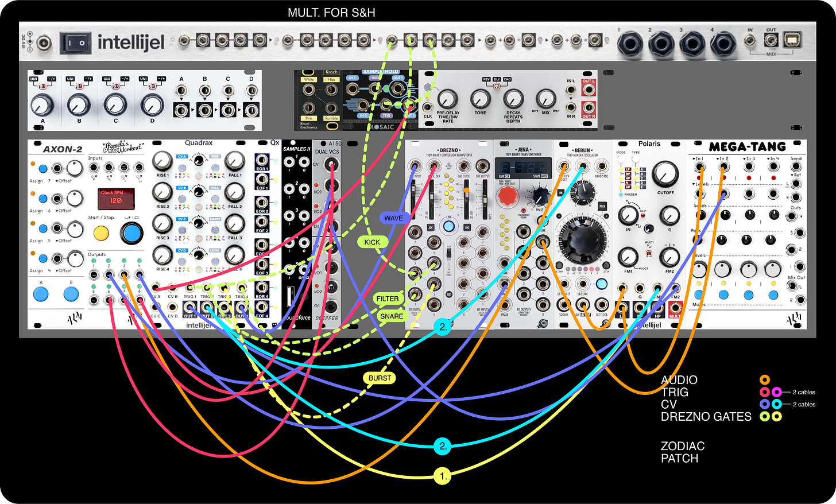Select the MIDI OUT jack on case
The width and height of the screenshot is (836, 504).
click(x=771, y=40)
